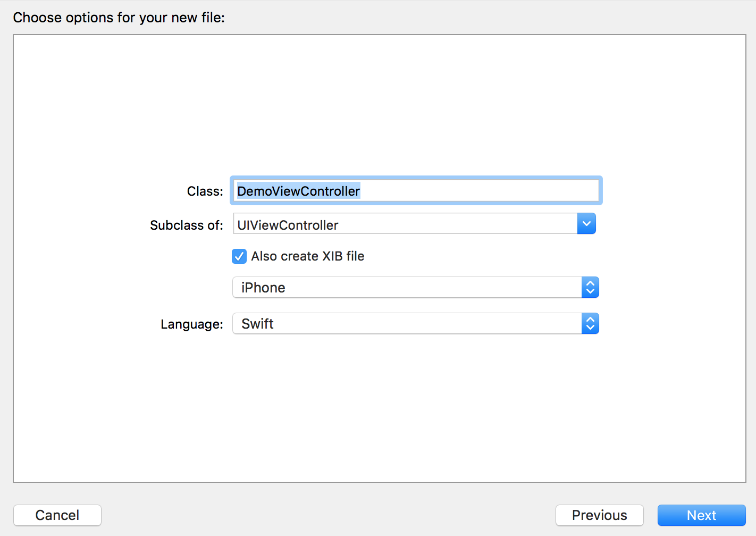Go back with the Previous button
Image resolution: width=756 pixels, height=536 pixels.
tap(600, 515)
